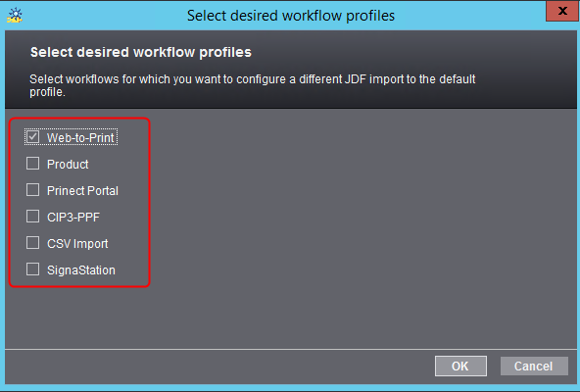The width and height of the screenshot is (580, 392).
Task: Click the bold dialog heading text
Action: tap(141, 52)
